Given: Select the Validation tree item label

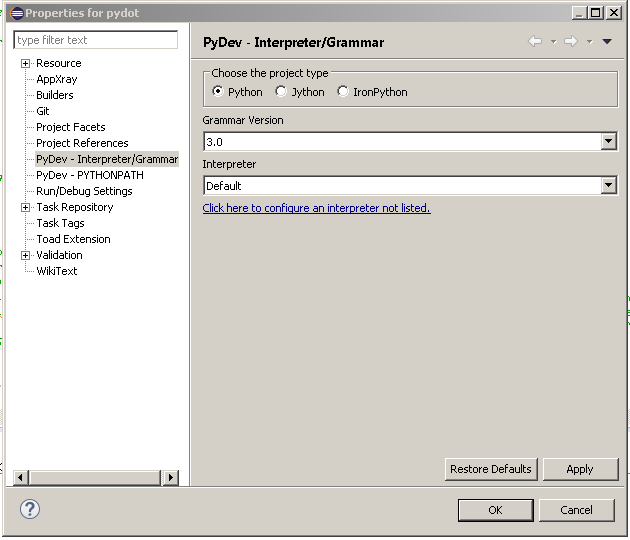Looking at the screenshot, I should [x=59, y=255].
